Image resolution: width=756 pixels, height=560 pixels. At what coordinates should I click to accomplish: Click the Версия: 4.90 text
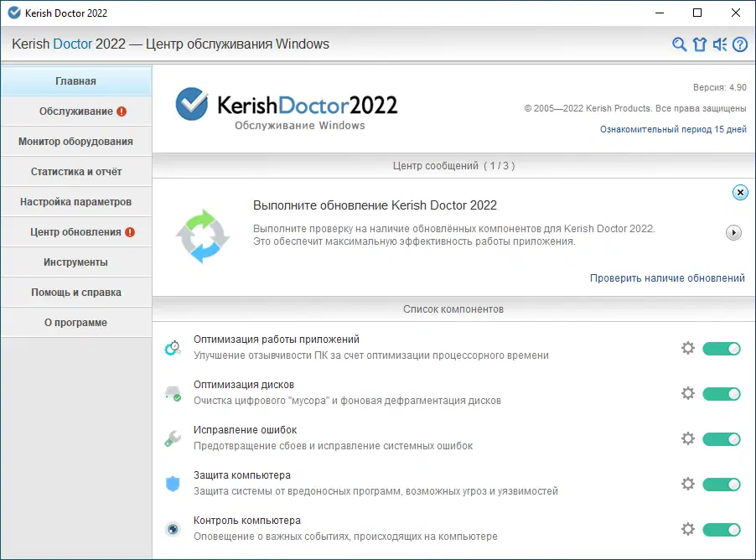click(719, 87)
